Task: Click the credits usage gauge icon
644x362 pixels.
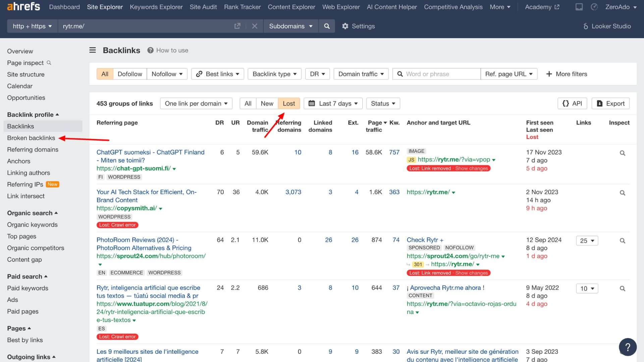Action: tap(594, 7)
